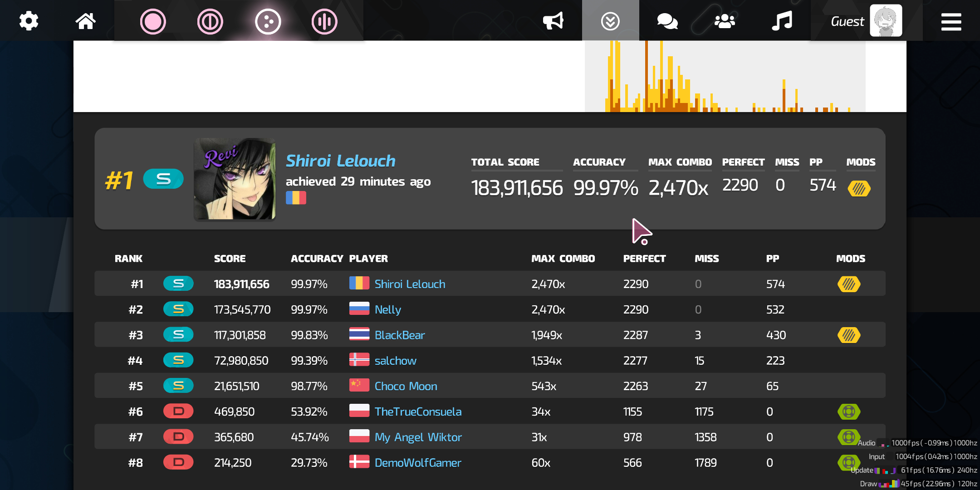Viewport: 980px width, 490px height.
Task: Go to home via house icon
Action: point(85,21)
